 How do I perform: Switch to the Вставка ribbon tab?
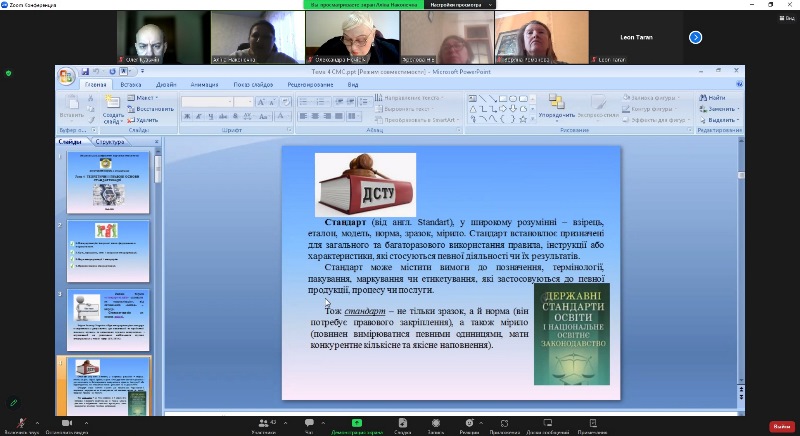coord(131,85)
